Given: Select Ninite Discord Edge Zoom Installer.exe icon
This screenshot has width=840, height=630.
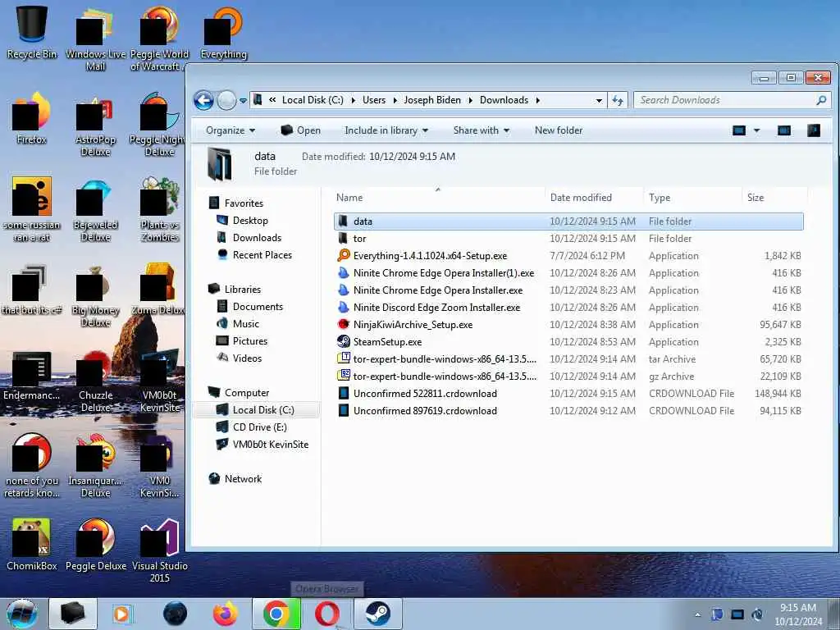Looking at the screenshot, I should pyautogui.click(x=344, y=308).
